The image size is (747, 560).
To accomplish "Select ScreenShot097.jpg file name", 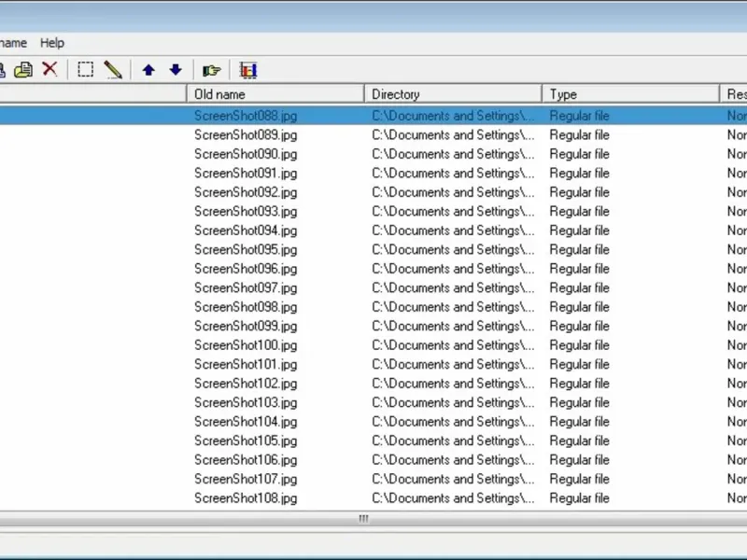I will (246, 287).
